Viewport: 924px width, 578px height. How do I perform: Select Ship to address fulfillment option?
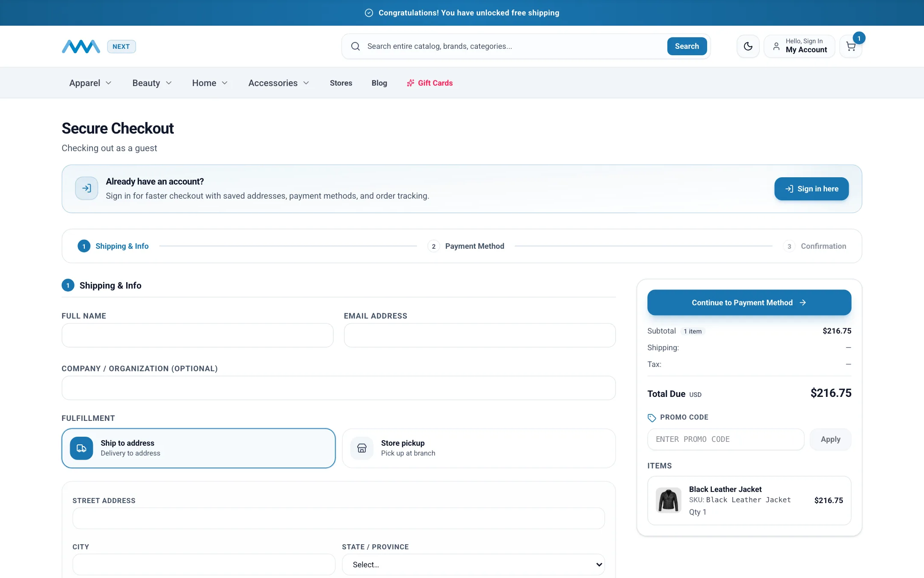[198, 448]
